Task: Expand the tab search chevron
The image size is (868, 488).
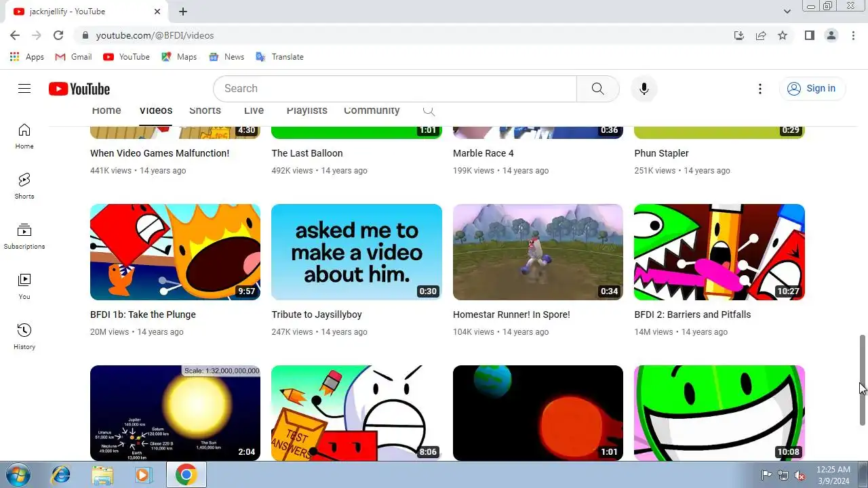Action: coord(787,12)
